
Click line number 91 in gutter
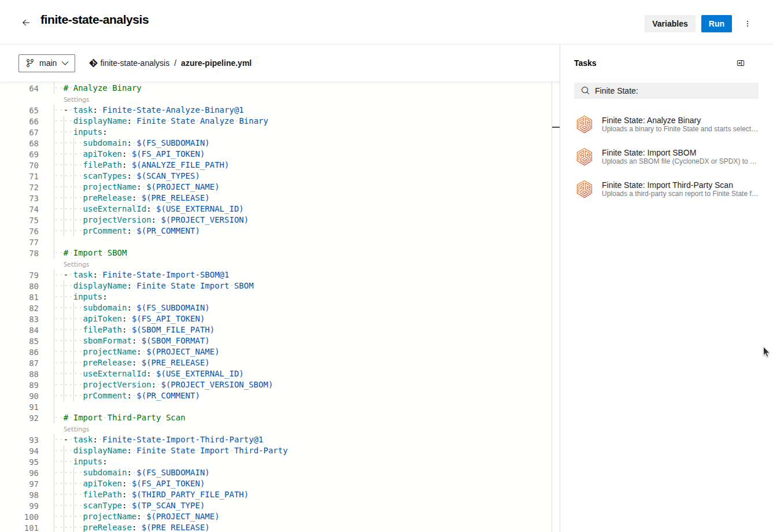tap(34, 408)
